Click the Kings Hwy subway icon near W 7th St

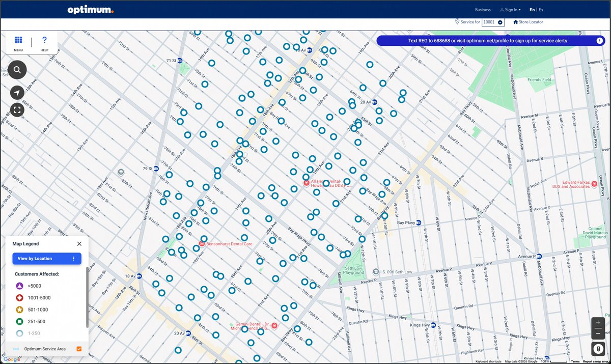[x=434, y=325]
